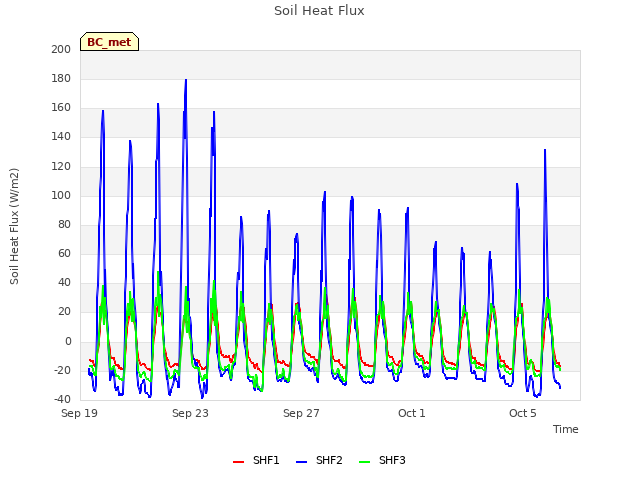Toggle SHF2 series in legend

click(319, 460)
